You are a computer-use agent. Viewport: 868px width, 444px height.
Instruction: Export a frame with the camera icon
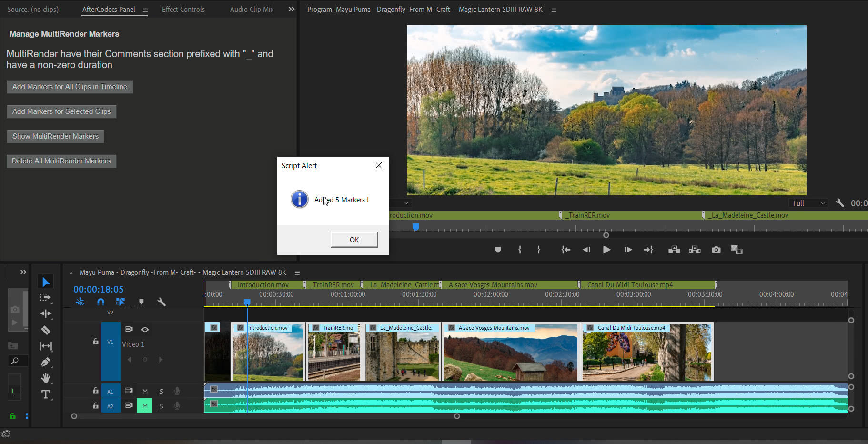716,249
